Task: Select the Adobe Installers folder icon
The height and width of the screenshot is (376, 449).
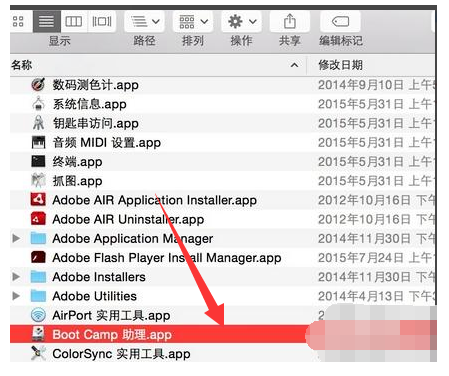Action: [x=38, y=277]
